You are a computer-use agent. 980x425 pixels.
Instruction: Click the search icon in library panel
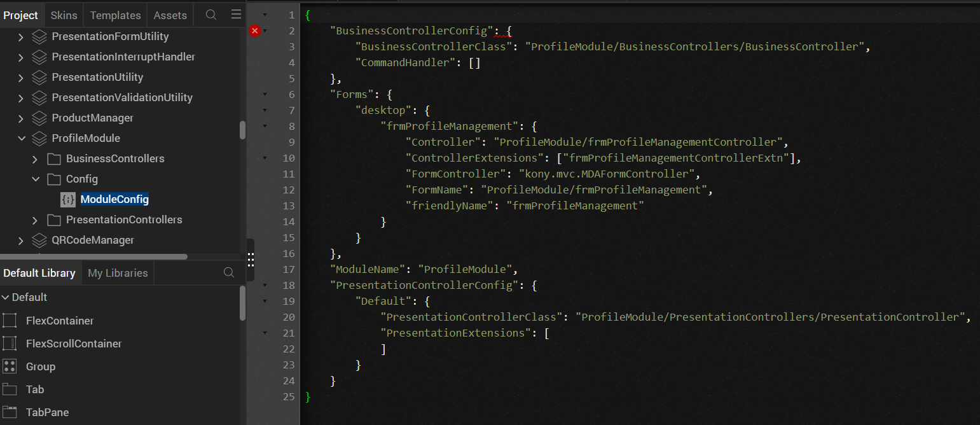point(229,273)
